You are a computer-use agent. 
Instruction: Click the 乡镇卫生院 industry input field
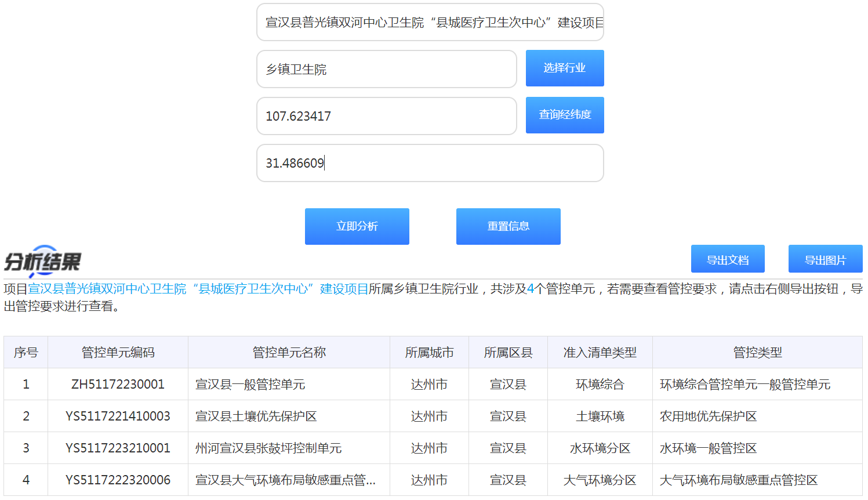click(x=387, y=69)
